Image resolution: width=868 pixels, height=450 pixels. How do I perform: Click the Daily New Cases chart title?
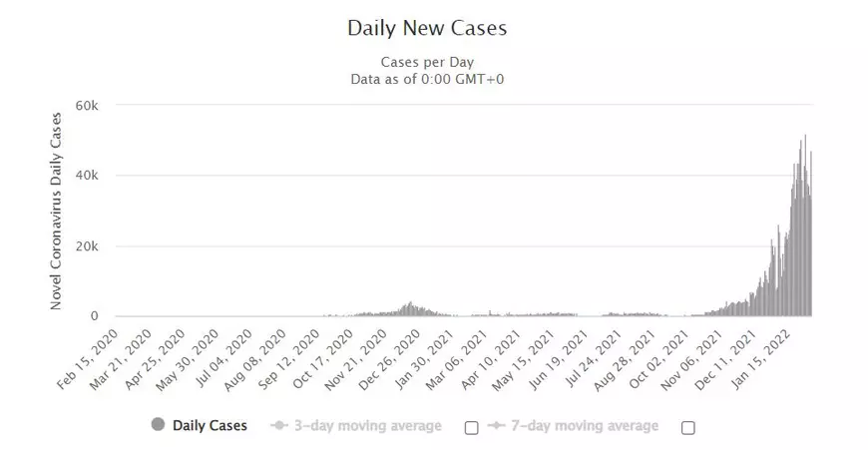pos(427,28)
